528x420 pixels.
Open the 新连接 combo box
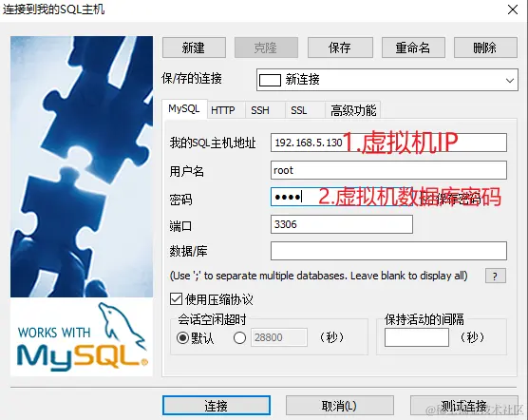point(387,80)
